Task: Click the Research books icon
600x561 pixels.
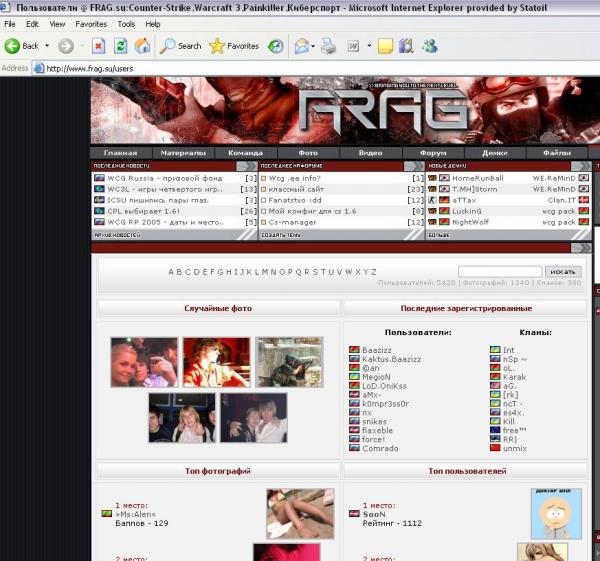Action: [x=406, y=46]
